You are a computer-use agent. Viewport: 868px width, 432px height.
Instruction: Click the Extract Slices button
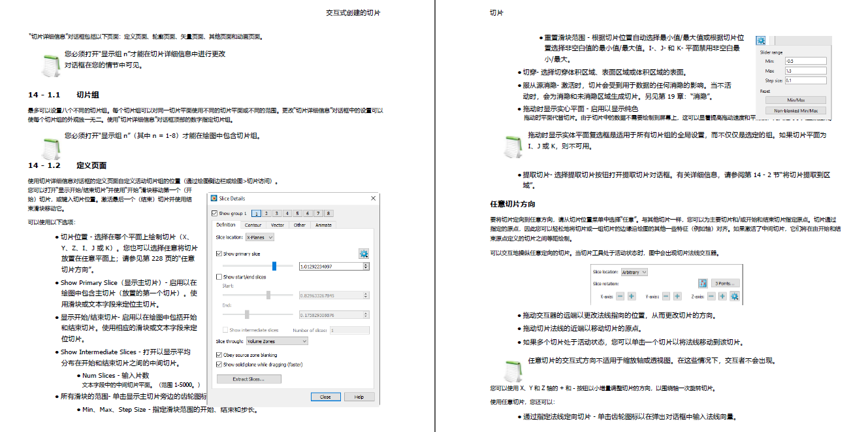tap(248, 378)
